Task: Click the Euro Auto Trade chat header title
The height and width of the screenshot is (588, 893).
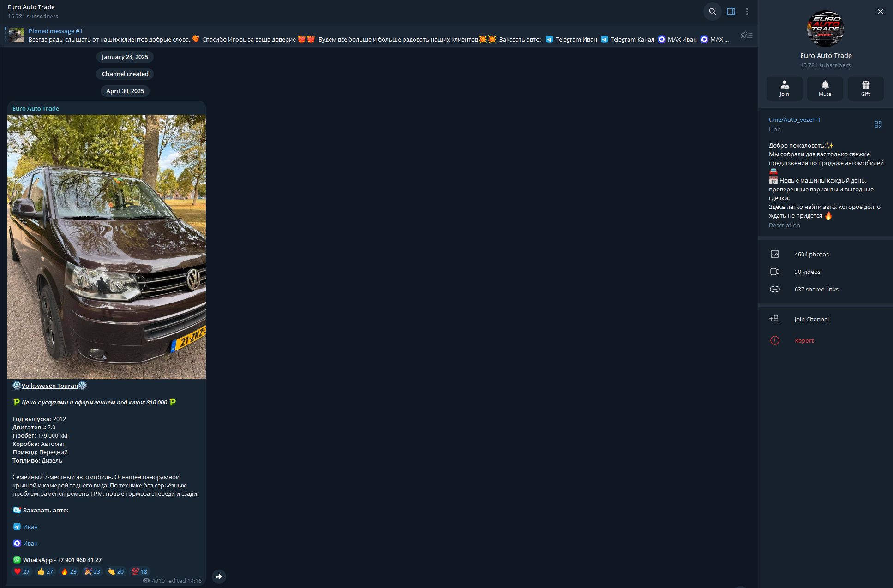Action: click(31, 7)
